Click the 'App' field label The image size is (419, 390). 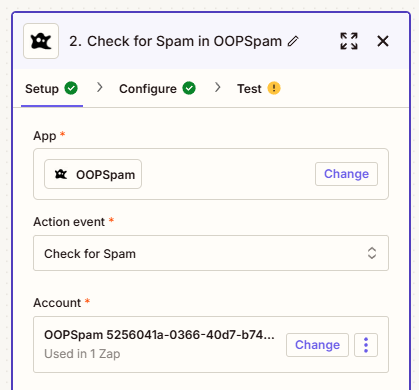[x=45, y=136]
